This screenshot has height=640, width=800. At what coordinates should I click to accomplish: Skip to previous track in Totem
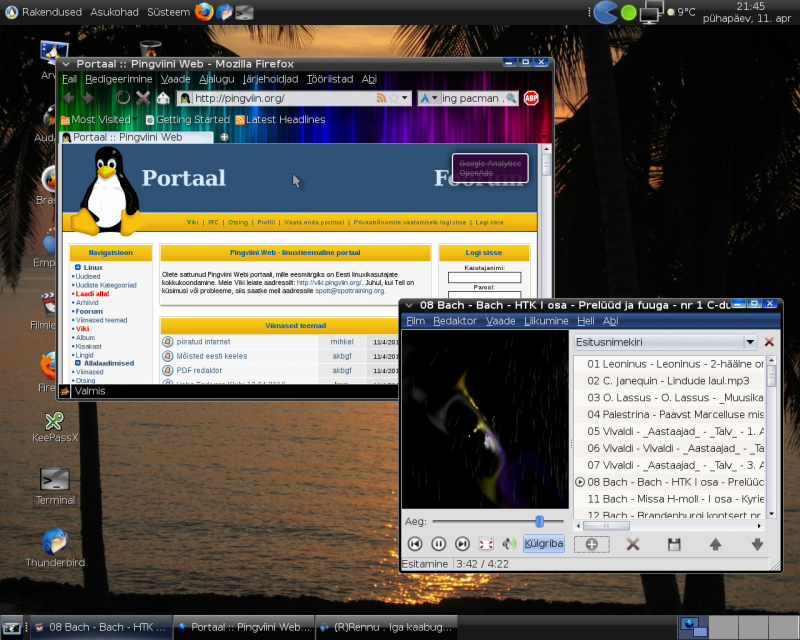tap(415, 544)
